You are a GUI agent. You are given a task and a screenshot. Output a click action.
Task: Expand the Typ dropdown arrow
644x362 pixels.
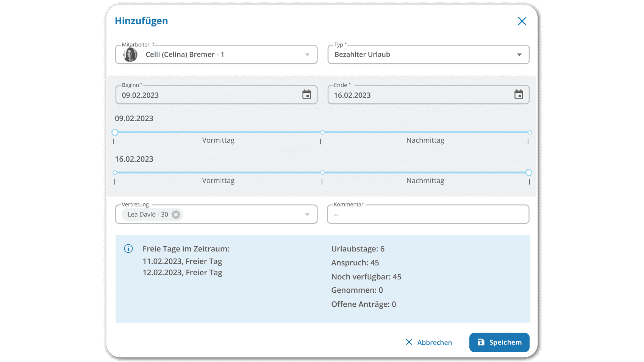[519, 55]
